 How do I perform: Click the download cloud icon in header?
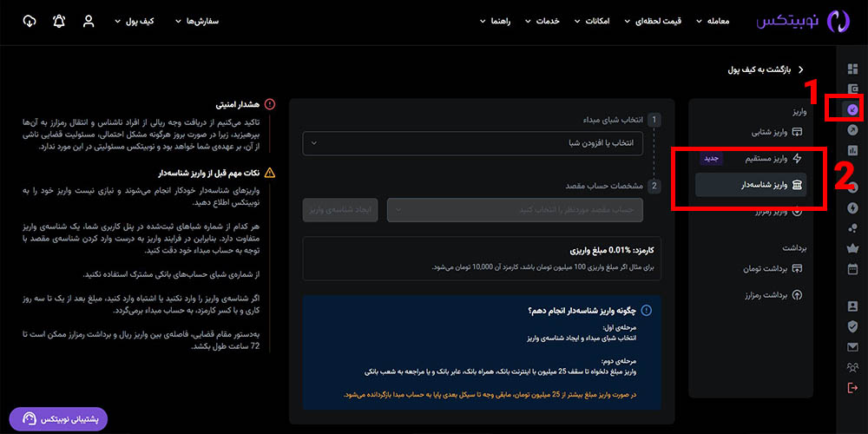coord(30,21)
